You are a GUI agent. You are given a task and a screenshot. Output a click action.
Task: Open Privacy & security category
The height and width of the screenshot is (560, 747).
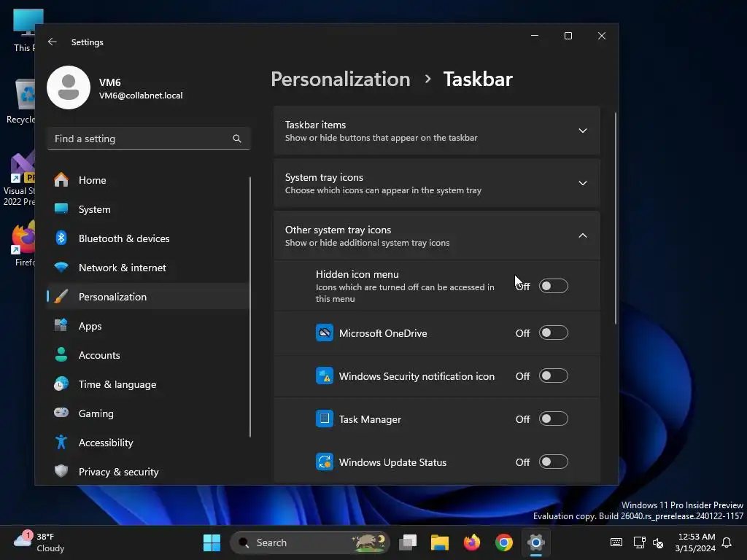[147, 472]
